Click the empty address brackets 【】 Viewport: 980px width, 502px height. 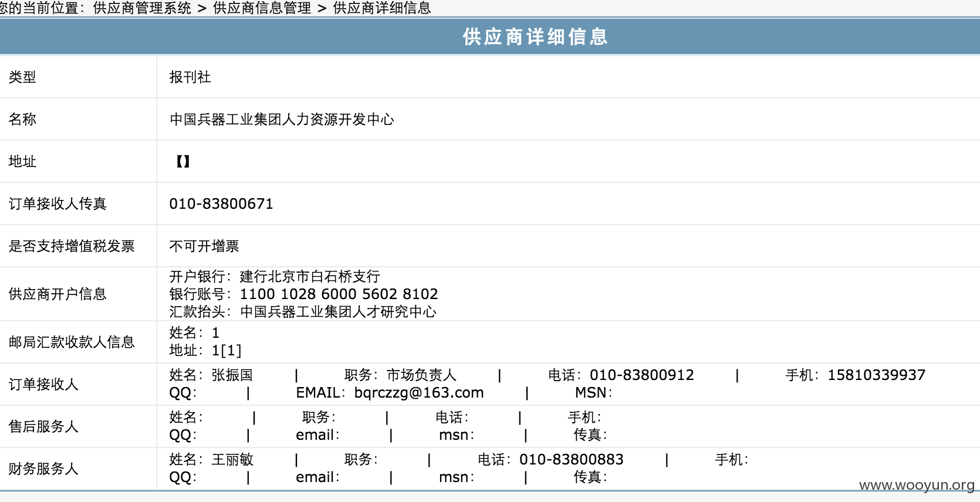[x=183, y=161]
